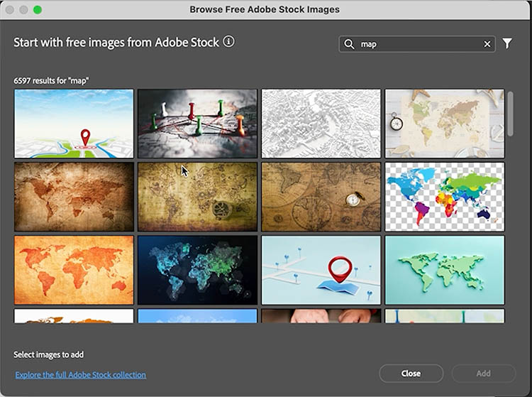Click the Add button
The width and height of the screenshot is (532, 397).
(483, 374)
